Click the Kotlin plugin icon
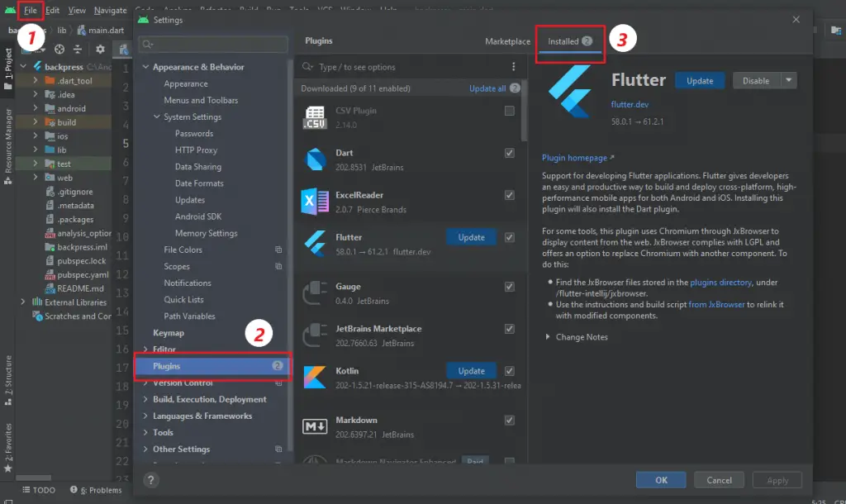 (x=315, y=378)
